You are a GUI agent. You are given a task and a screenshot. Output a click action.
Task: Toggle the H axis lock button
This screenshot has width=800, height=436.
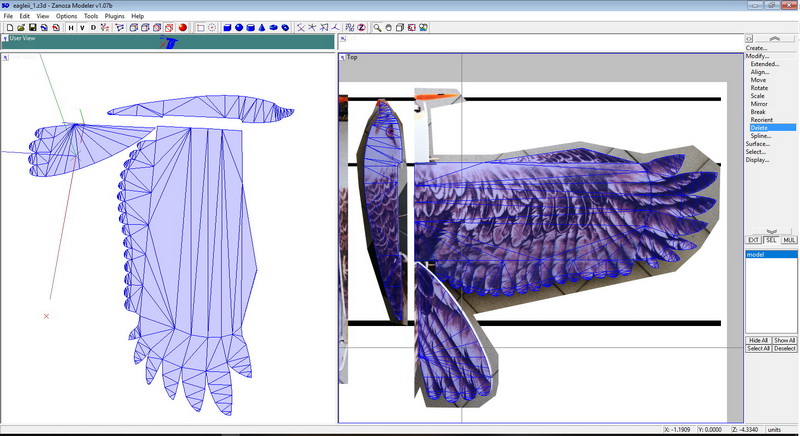click(70, 28)
